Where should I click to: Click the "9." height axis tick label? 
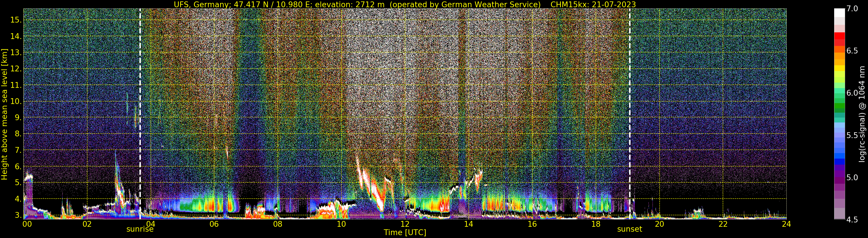pos(18,118)
